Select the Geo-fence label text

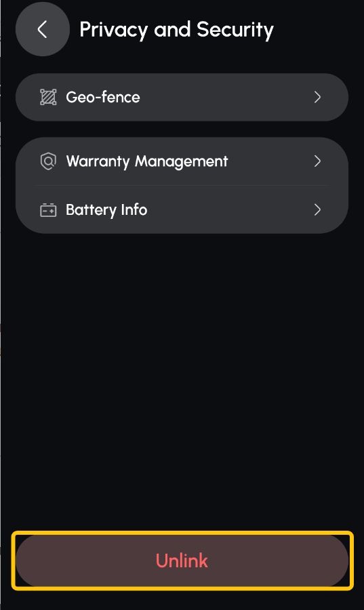(103, 97)
